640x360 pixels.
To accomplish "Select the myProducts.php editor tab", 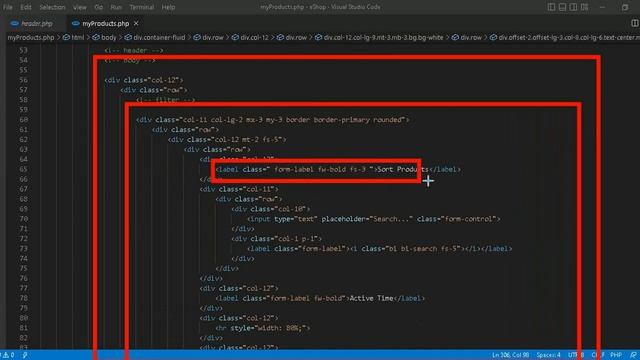I will (x=105, y=24).
